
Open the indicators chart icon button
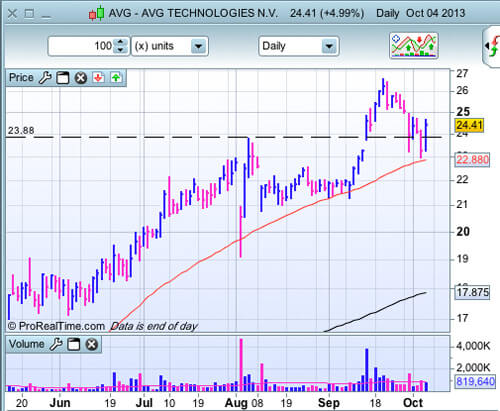tap(414, 46)
